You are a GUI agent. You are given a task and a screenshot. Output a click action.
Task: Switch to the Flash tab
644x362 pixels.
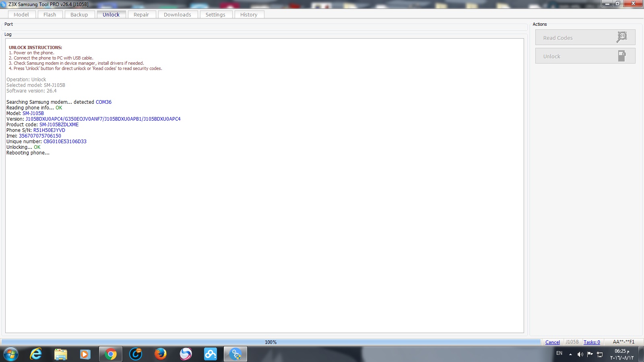coord(50,14)
